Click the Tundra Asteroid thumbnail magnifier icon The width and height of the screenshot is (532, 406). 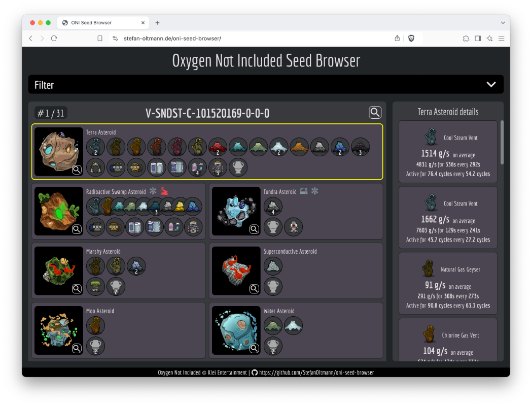(x=254, y=229)
